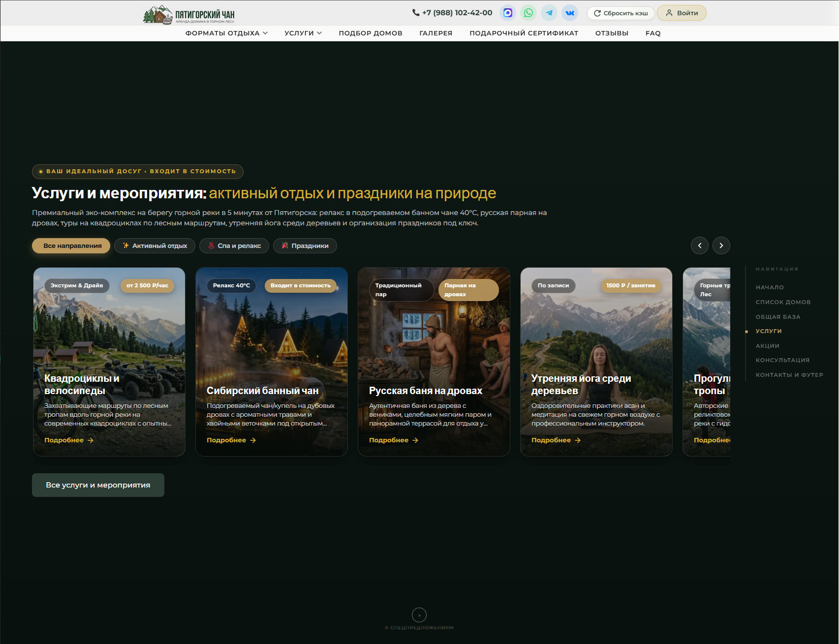Go to Общая база in side navigation
Viewport: 839px width, 644px height.
(778, 317)
